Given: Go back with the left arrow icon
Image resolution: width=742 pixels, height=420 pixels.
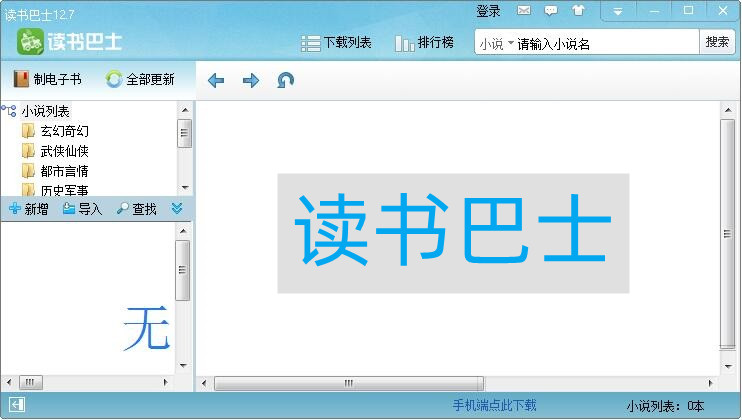Looking at the screenshot, I should coord(216,80).
